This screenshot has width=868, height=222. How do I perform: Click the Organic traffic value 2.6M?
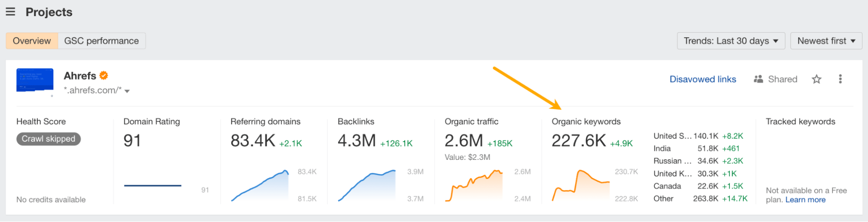pyautogui.click(x=464, y=141)
